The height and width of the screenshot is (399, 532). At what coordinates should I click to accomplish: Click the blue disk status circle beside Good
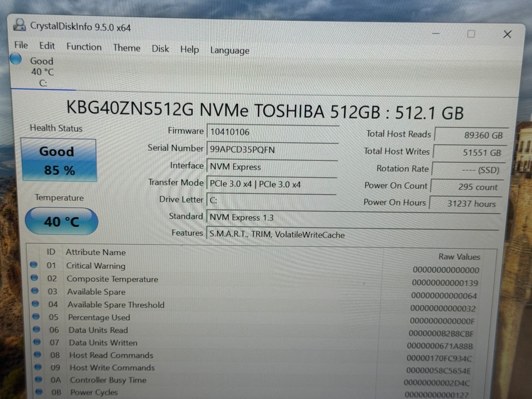(x=16, y=59)
